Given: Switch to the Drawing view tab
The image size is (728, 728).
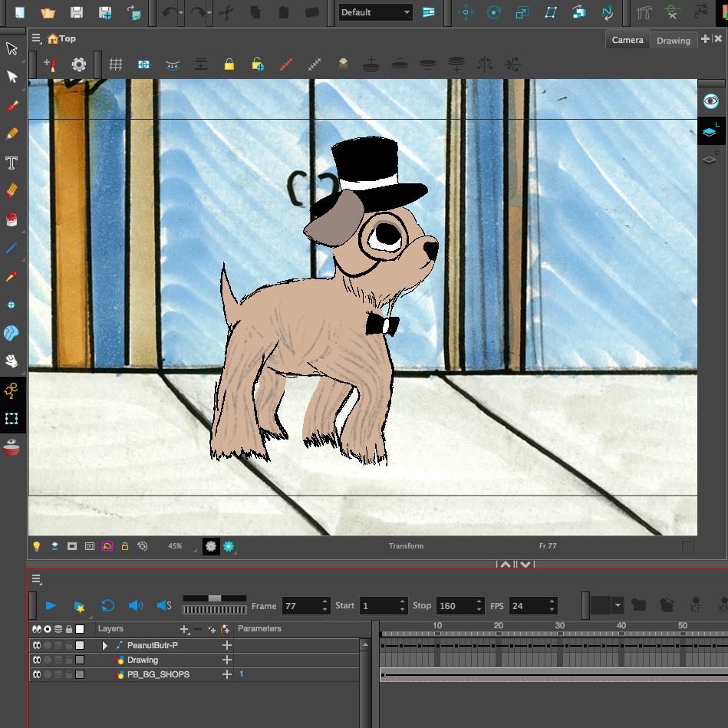Looking at the screenshot, I should coord(673,41).
